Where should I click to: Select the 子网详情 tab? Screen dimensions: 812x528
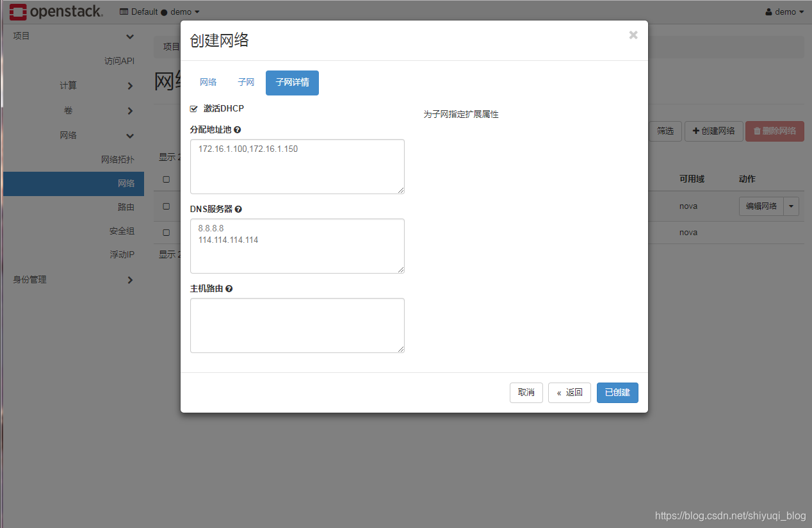pyautogui.click(x=292, y=83)
